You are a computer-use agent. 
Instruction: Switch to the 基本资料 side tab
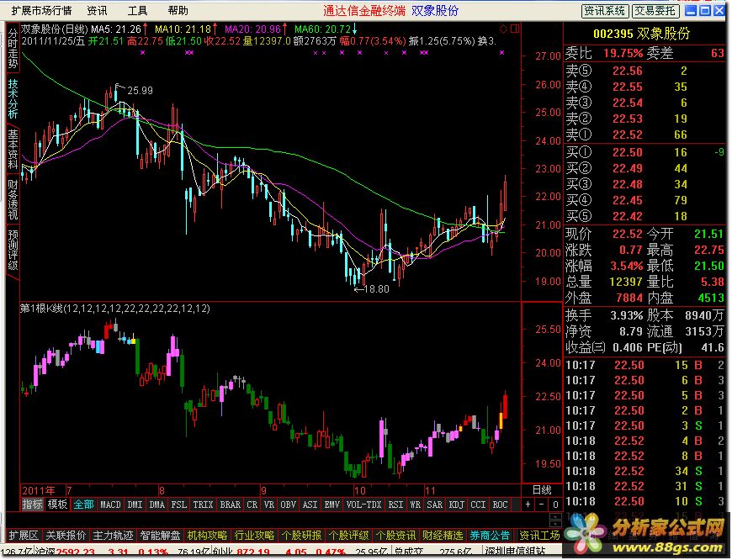[13, 149]
